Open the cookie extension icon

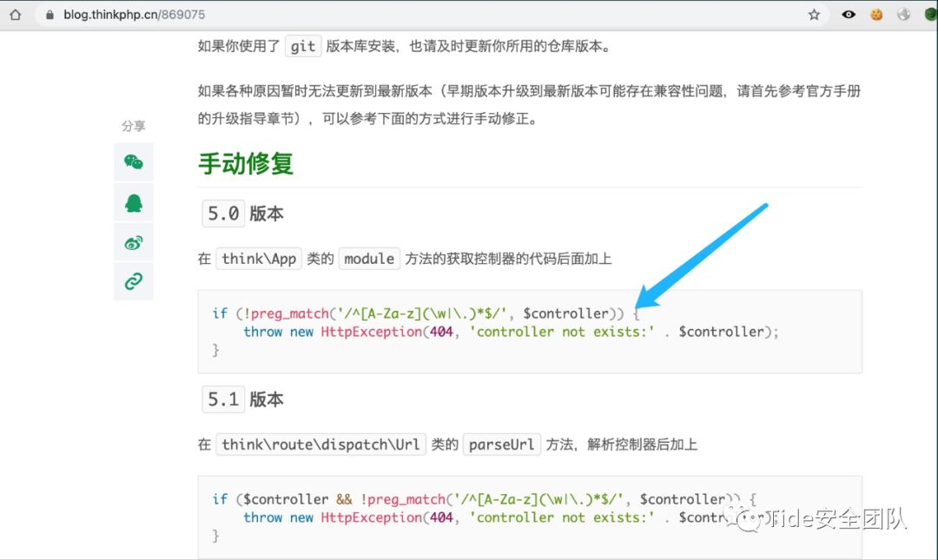pyautogui.click(x=876, y=15)
